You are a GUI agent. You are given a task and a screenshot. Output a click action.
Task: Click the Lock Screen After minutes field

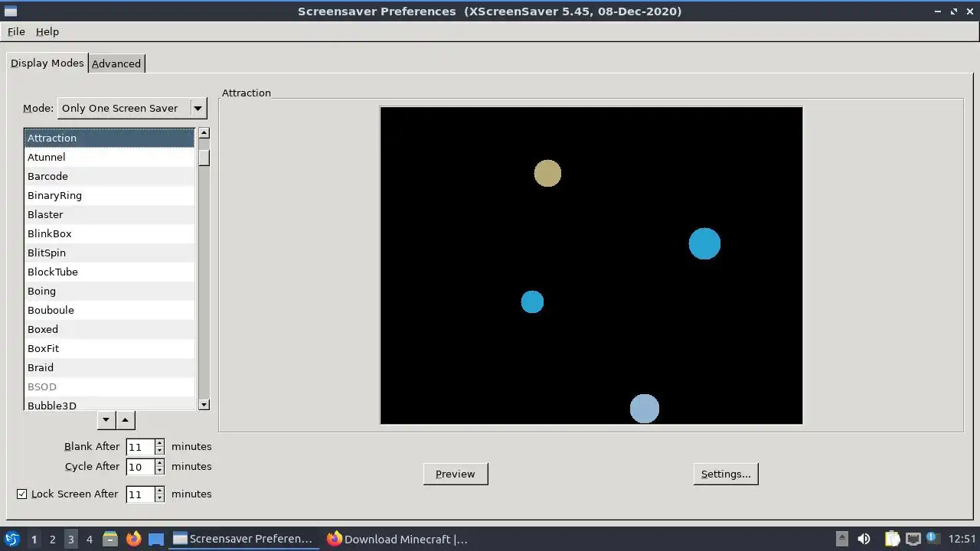point(140,494)
